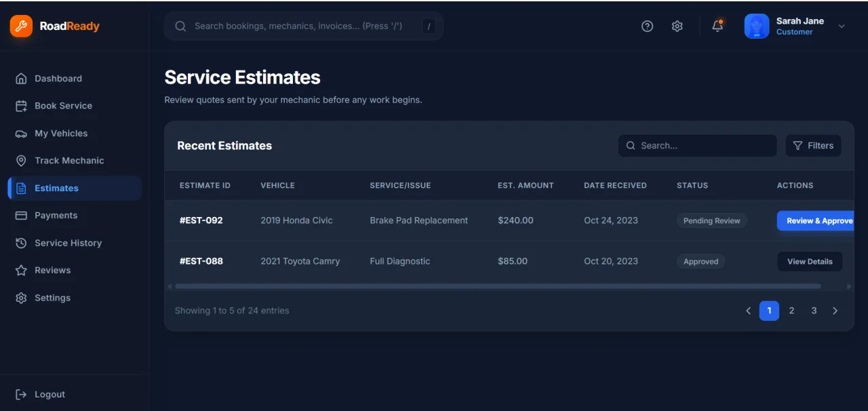
Task: Log out using the Logout link
Action: [x=41, y=395]
